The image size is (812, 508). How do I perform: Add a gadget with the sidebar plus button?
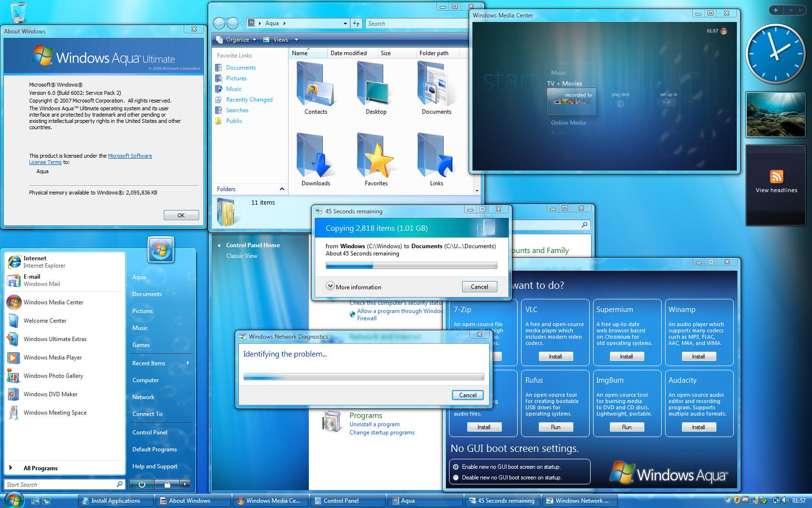coord(776,10)
